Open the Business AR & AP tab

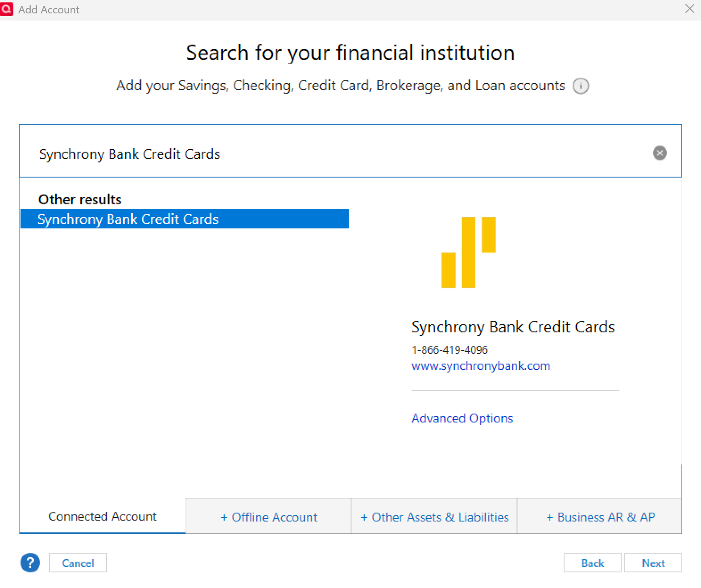tap(600, 517)
